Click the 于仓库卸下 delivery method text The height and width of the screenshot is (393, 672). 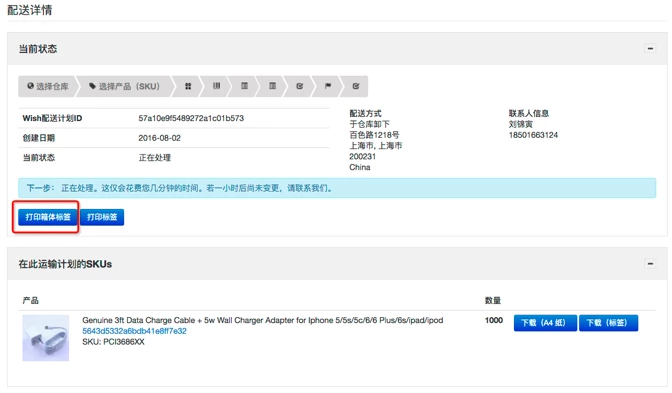[x=369, y=124]
